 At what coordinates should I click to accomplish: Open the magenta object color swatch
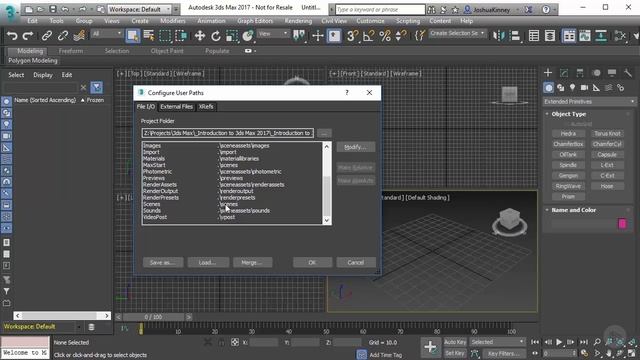(622, 223)
